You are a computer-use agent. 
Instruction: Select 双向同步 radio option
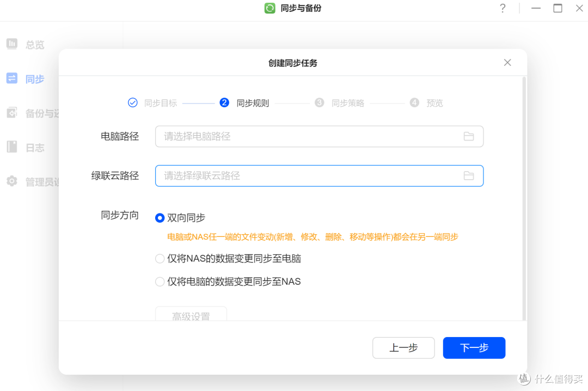coord(160,218)
